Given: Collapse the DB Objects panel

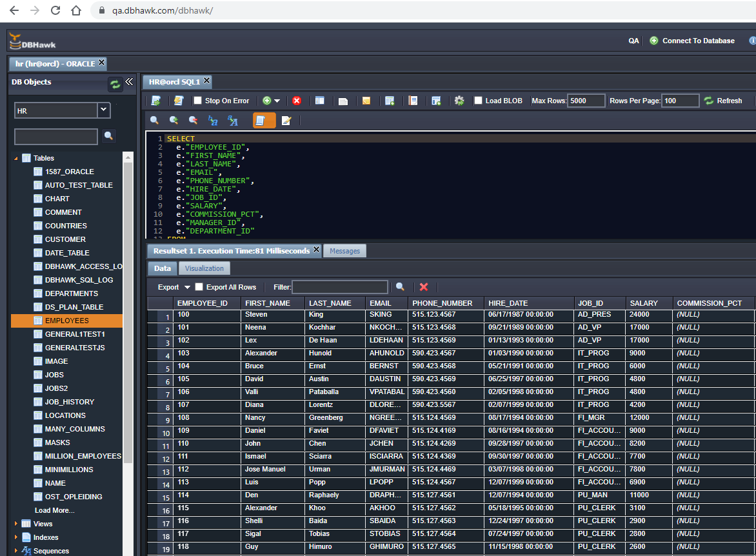Looking at the screenshot, I should click(x=129, y=81).
